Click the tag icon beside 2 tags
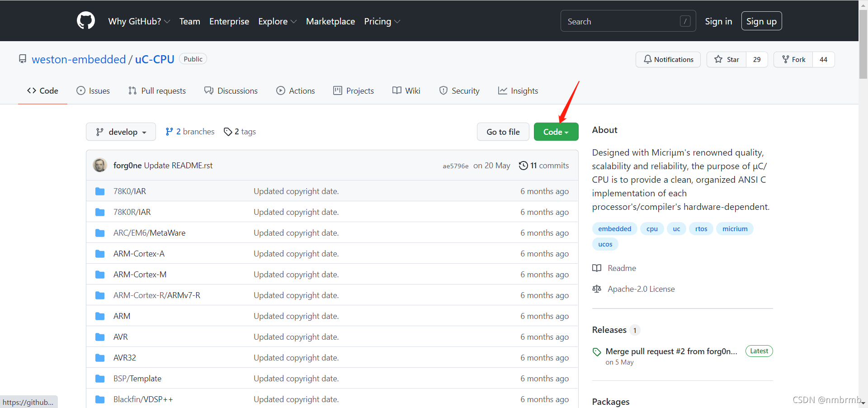Screen dimensions: 868x408 pyautogui.click(x=228, y=132)
